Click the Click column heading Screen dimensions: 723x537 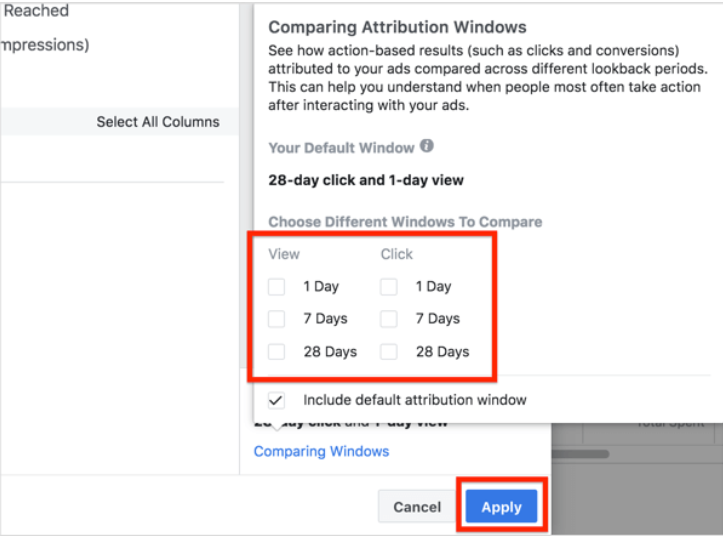[396, 254]
